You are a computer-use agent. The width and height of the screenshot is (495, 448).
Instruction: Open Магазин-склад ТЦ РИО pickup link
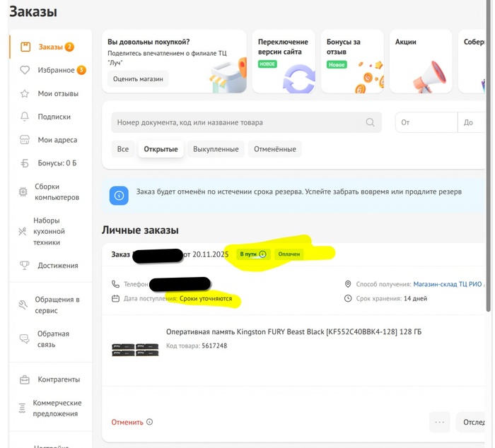[x=448, y=284]
